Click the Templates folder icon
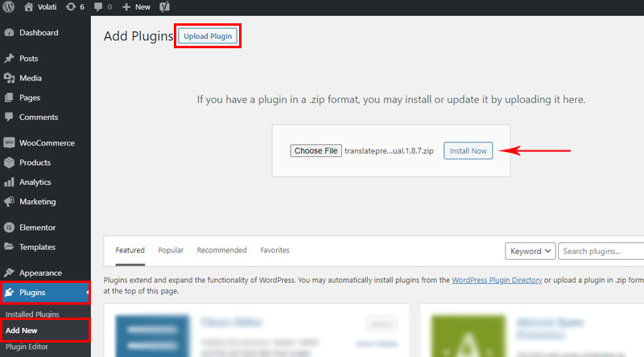The width and height of the screenshot is (644, 357). (x=9, y=247)
